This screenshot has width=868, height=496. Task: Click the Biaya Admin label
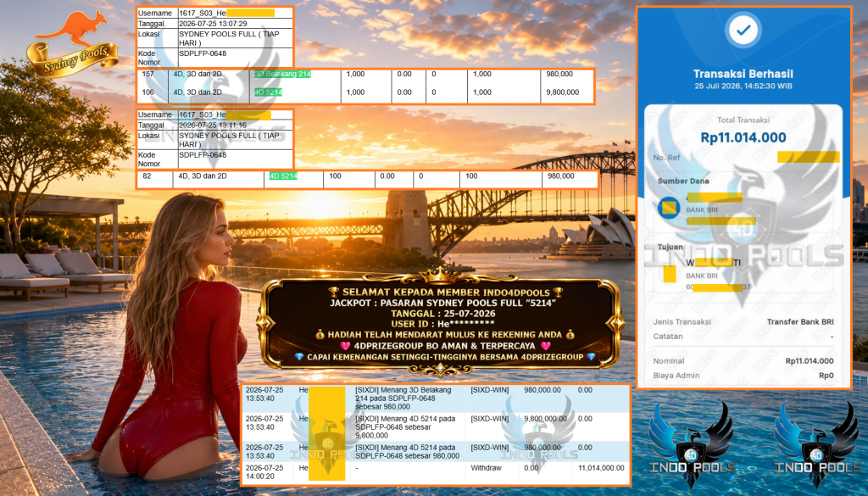[x=676, y=376]
